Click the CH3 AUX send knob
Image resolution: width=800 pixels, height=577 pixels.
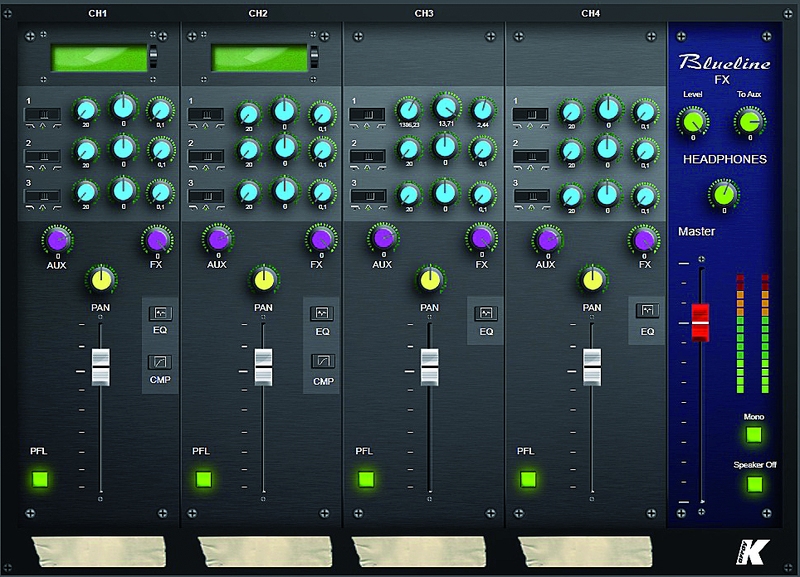click(383, 238)
